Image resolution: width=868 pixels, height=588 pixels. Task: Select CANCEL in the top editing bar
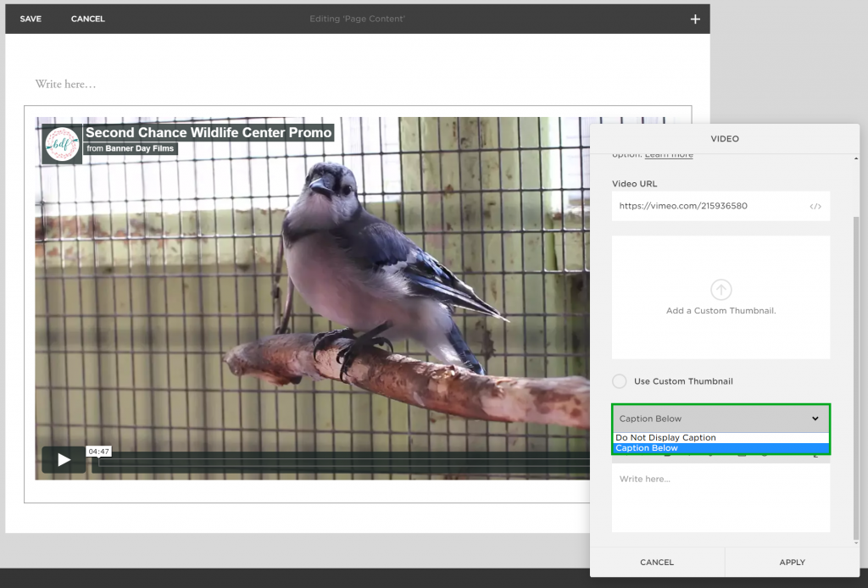click(x=87, y=18)
